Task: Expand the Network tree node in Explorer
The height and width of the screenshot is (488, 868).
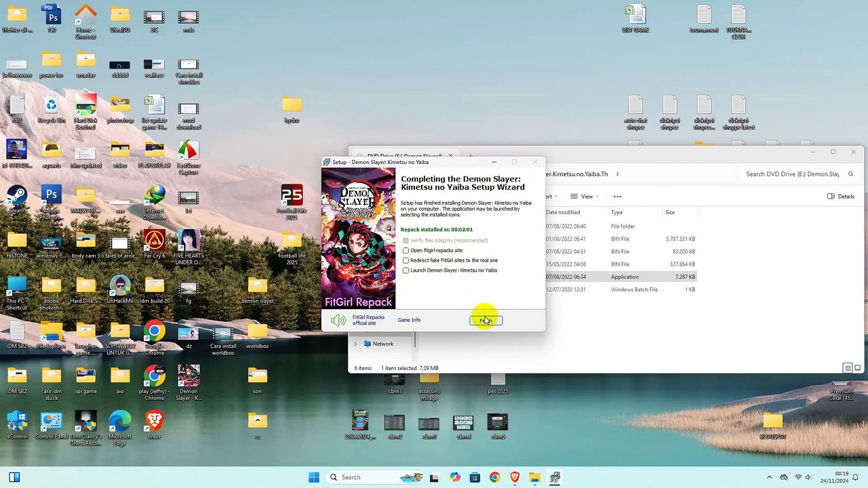Action: point(355,344)
